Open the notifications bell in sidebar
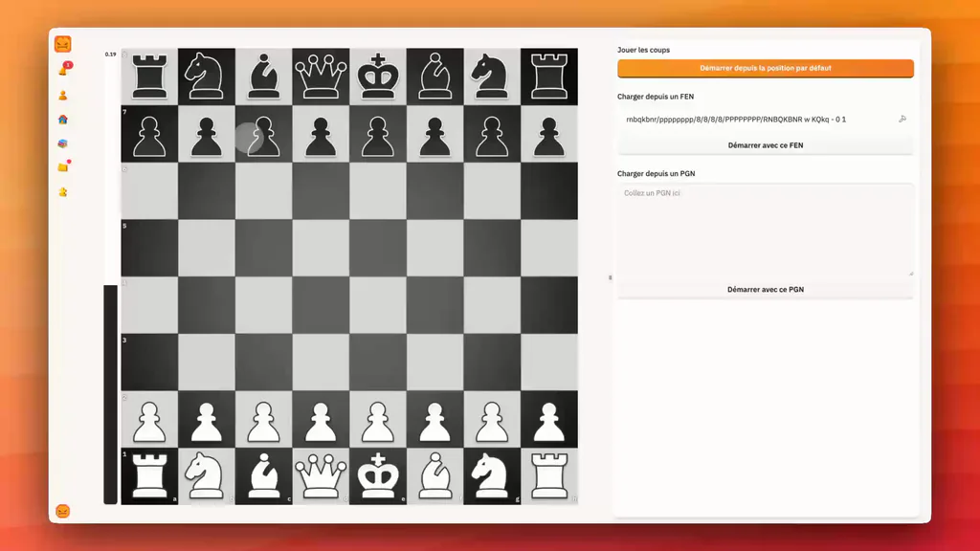Viewport: 980px width, 551px height. tap(64, 69)
